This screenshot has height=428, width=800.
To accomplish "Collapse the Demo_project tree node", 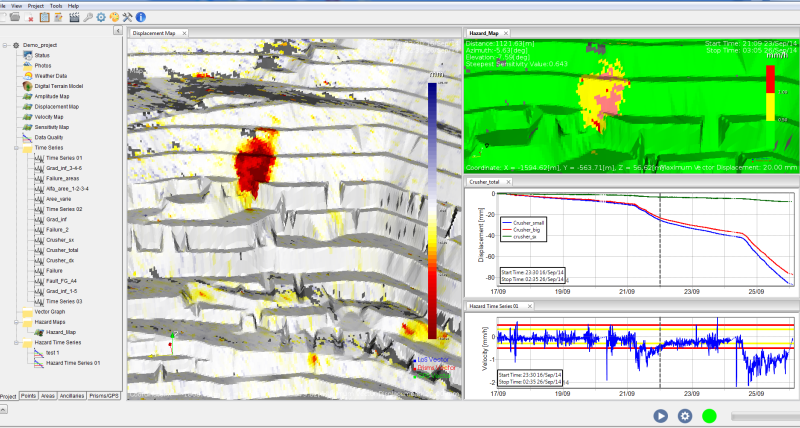I will pos(5,46).
